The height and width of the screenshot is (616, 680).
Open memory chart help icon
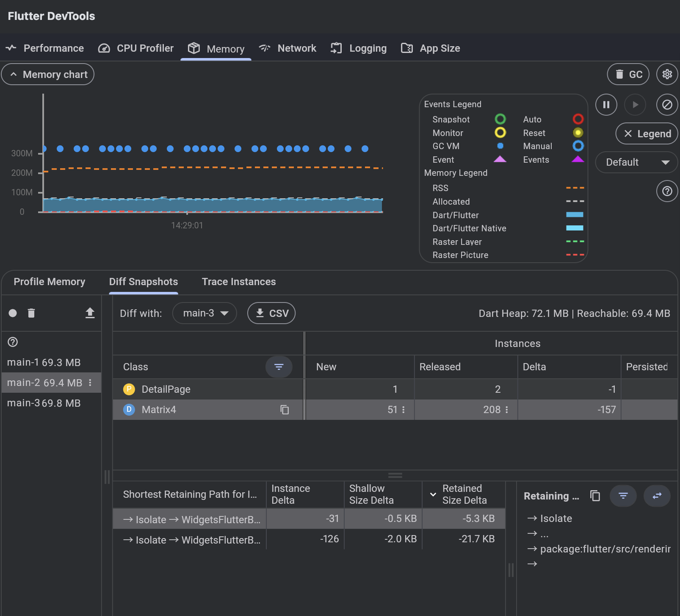pos(667,191)
